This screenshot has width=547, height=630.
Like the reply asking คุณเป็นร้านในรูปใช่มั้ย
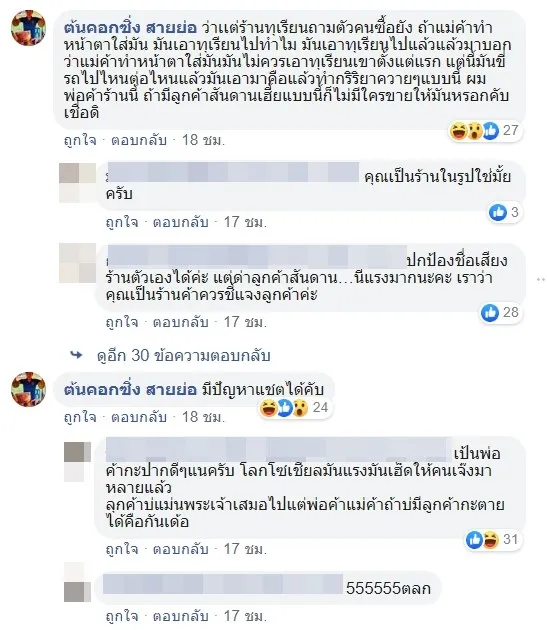122,222
